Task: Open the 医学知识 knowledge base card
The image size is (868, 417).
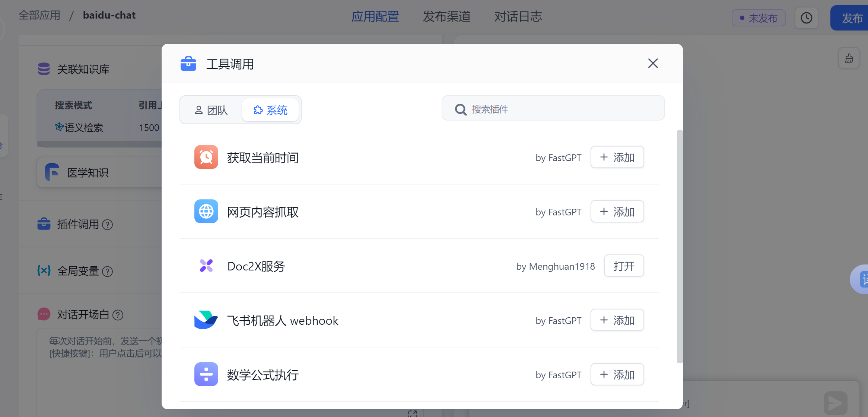Action: pyautogui.click(x=100, y=172)
